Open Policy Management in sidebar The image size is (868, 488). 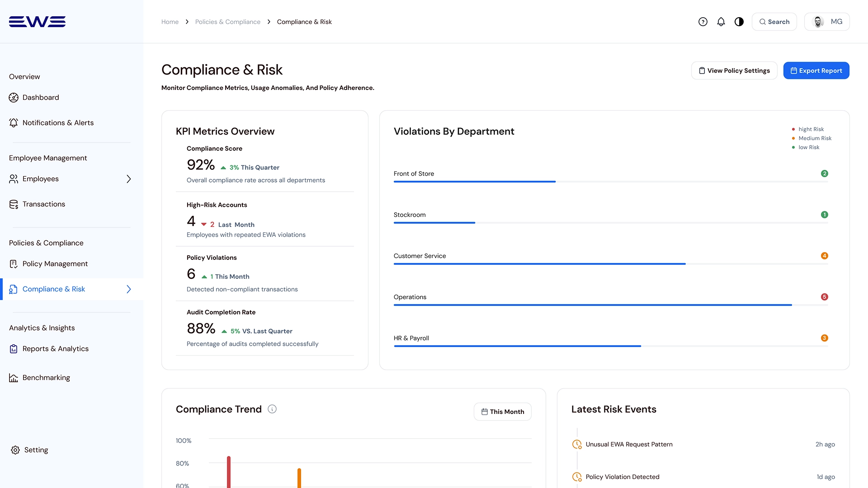coord(55,264)
